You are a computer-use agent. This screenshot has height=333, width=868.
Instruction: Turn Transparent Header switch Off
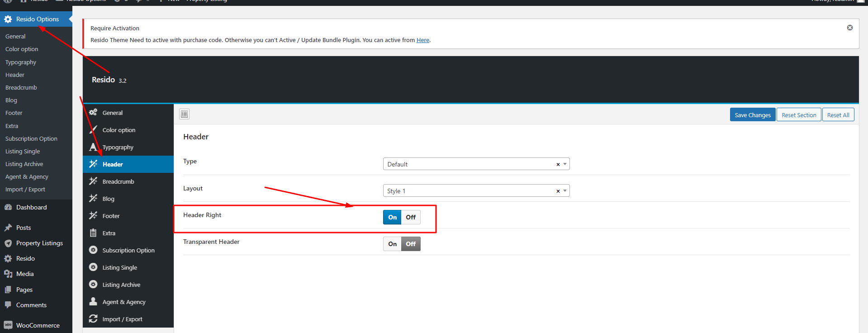pos(411,244)
